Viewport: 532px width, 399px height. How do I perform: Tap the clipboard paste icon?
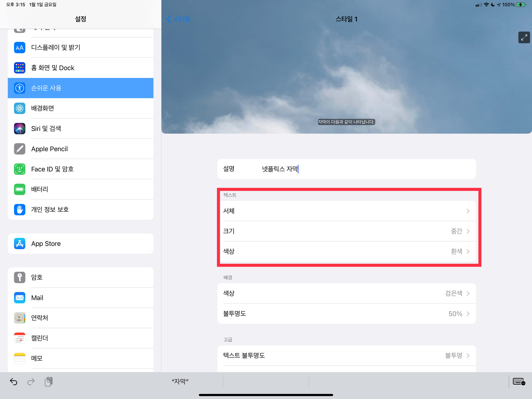[x=48, y=382]
